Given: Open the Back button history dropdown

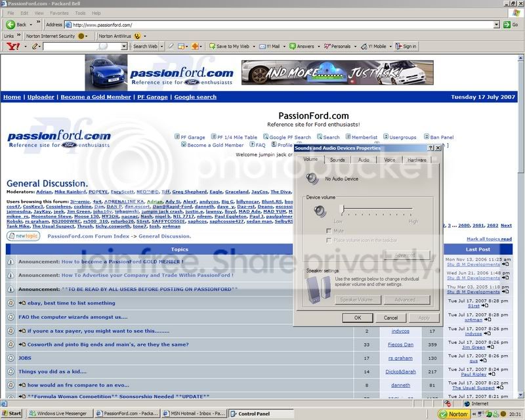Looking at the screenshot, I should 31,25.
